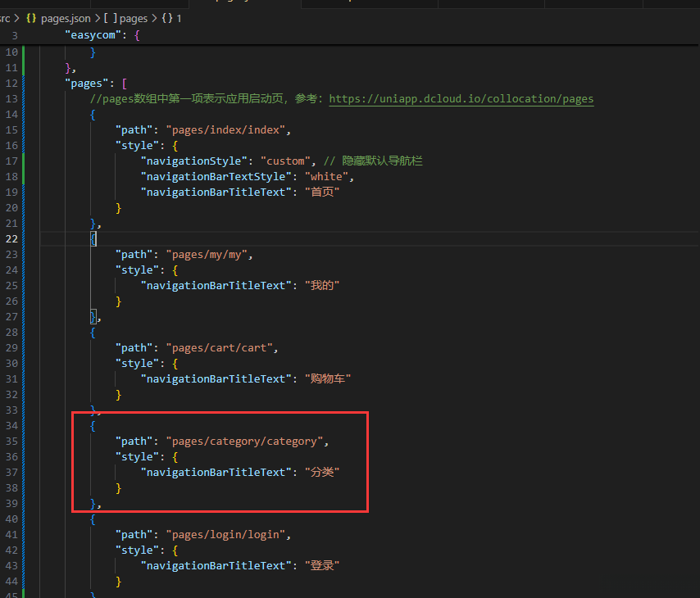Select line number 39 in the gutter
The height and width of the screenshot is (598, 700).
point(11,504)
